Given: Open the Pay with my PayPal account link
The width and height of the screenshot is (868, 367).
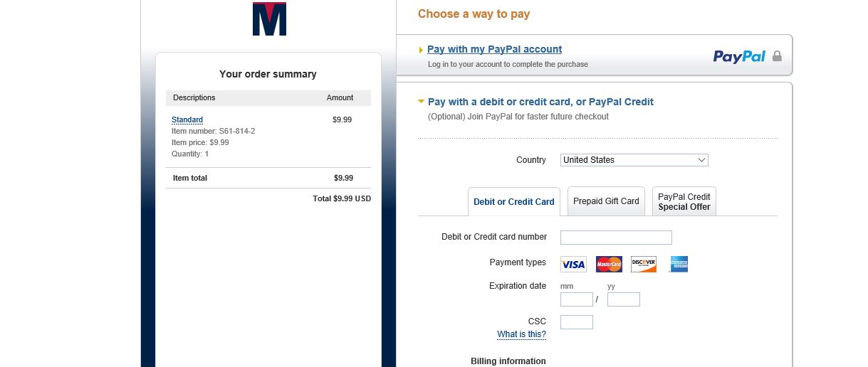Looking at the screenshot, I should point(495,49).
